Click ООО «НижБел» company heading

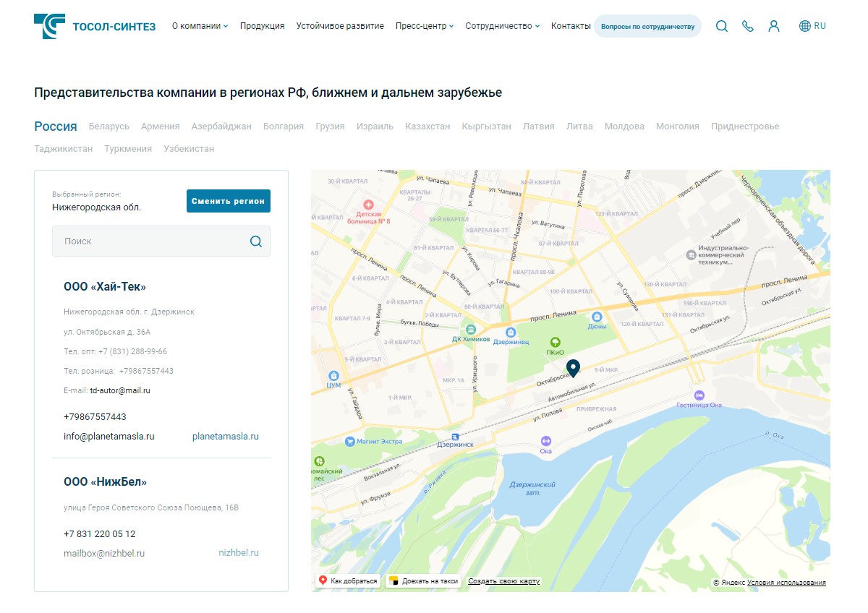105,482
